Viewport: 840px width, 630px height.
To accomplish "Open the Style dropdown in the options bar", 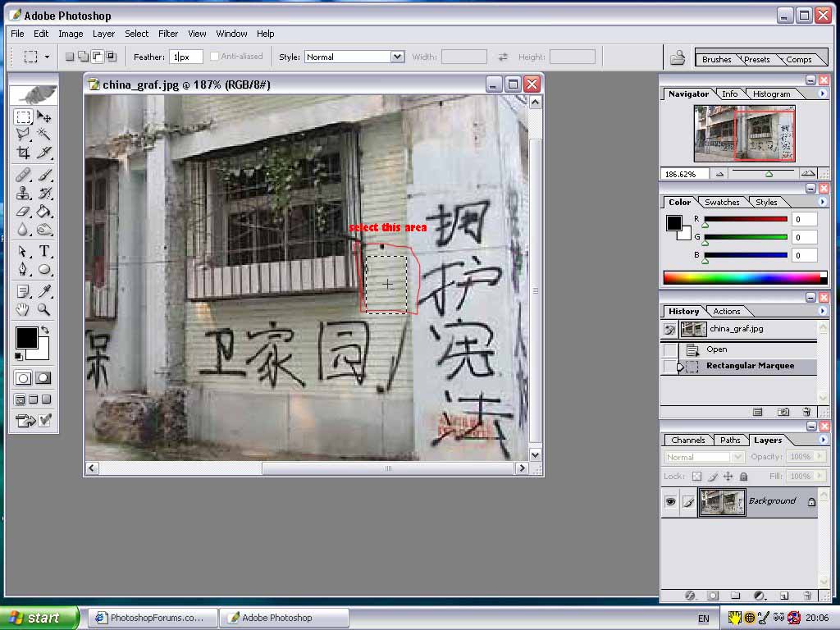I will (x=398, y=57).
